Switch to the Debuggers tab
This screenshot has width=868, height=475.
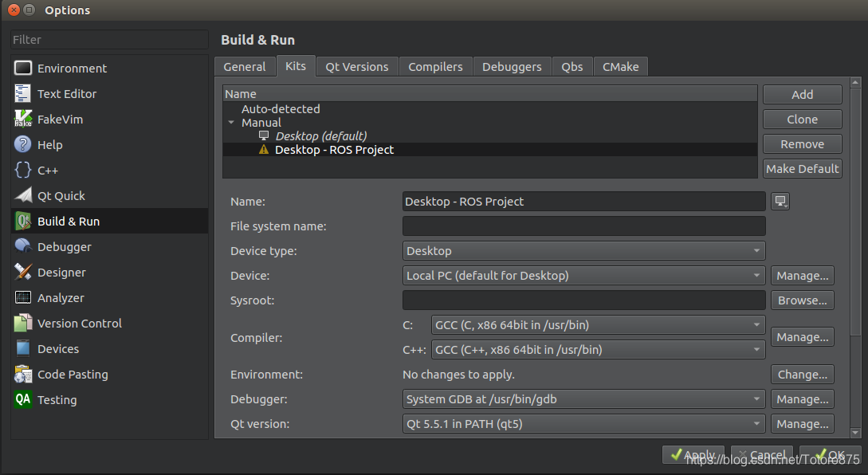tap(512, 66)
